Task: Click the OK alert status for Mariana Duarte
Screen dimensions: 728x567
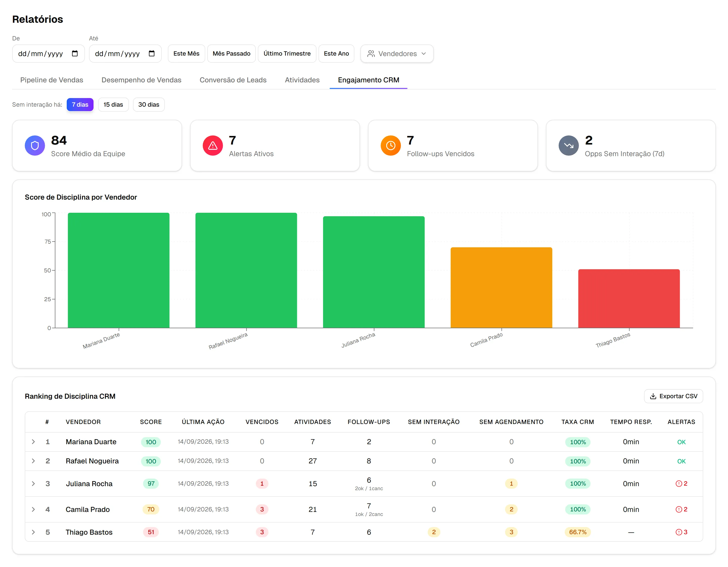Action: pos(681,442)
